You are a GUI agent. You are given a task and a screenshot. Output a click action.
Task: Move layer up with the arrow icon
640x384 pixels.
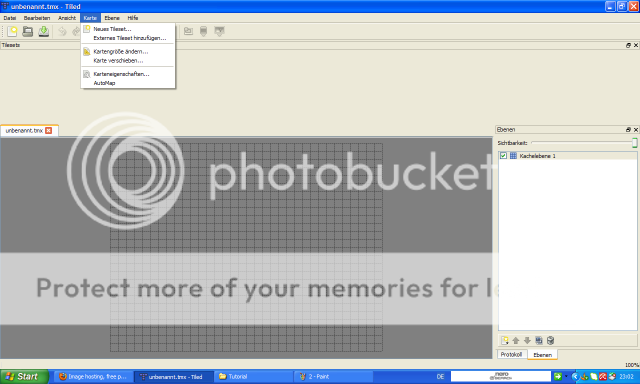point(516,340)
